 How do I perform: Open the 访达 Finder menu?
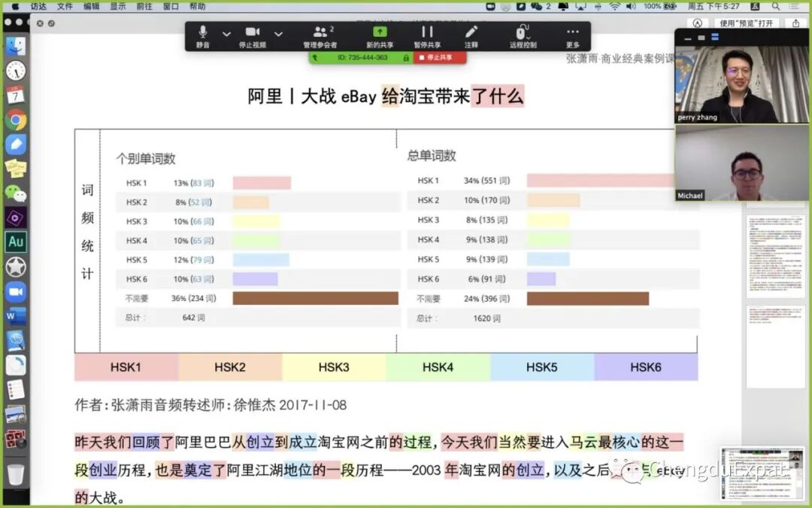pos(38,6)
